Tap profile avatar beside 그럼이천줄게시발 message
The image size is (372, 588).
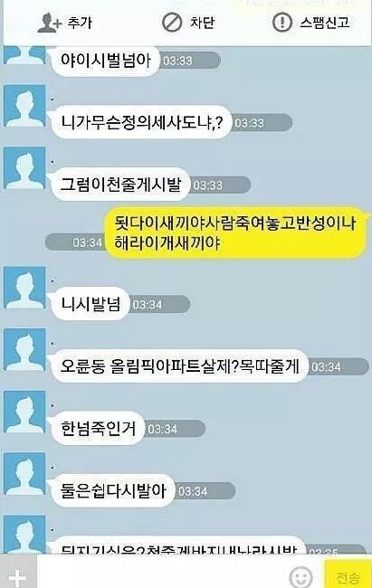pyautogui.click(x=24, y=167)
